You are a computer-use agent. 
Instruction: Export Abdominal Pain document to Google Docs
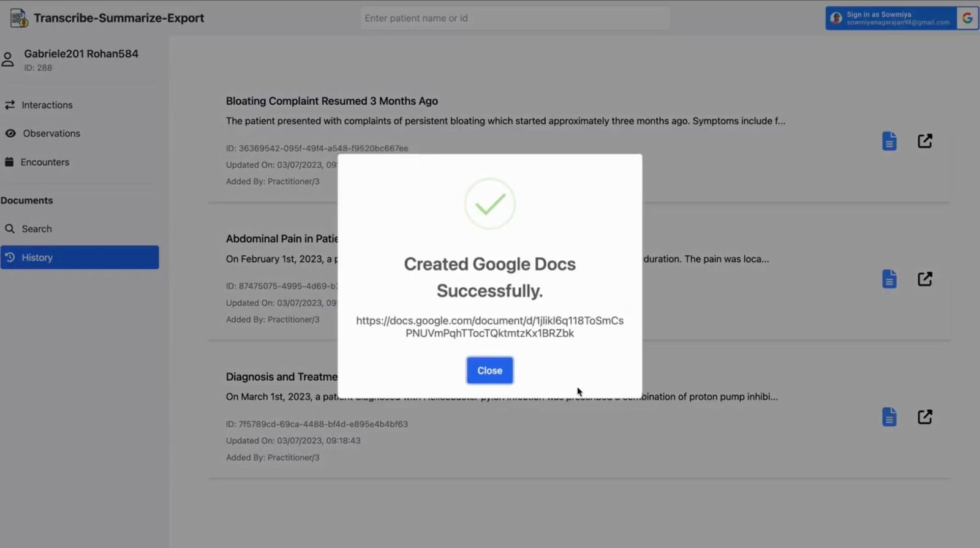coord(889,279)
